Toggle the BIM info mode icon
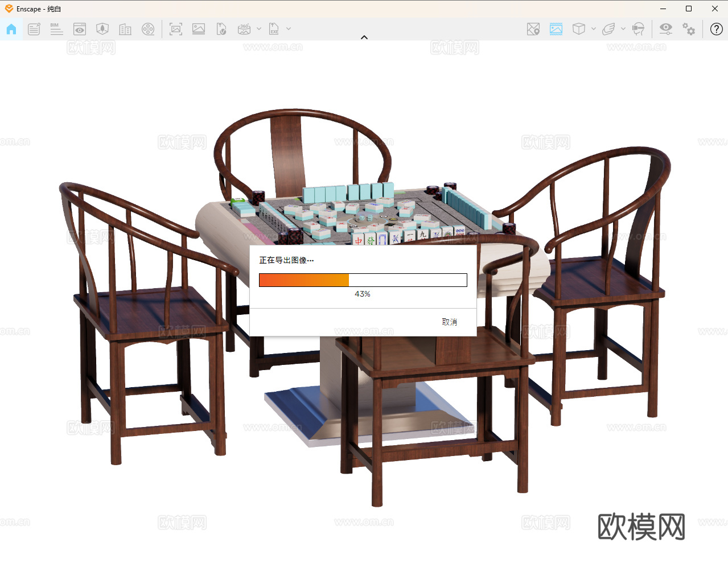Screen dimensions: 728x587 point(56,29)
